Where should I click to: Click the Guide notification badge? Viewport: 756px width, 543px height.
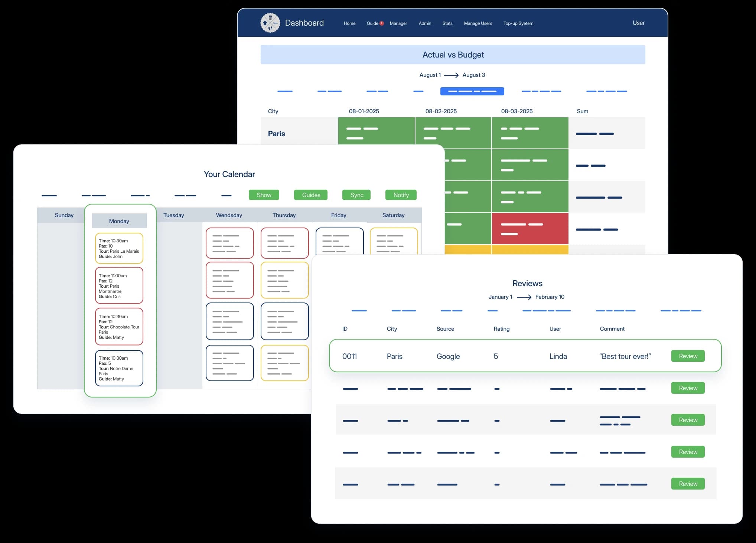(381, 23)
